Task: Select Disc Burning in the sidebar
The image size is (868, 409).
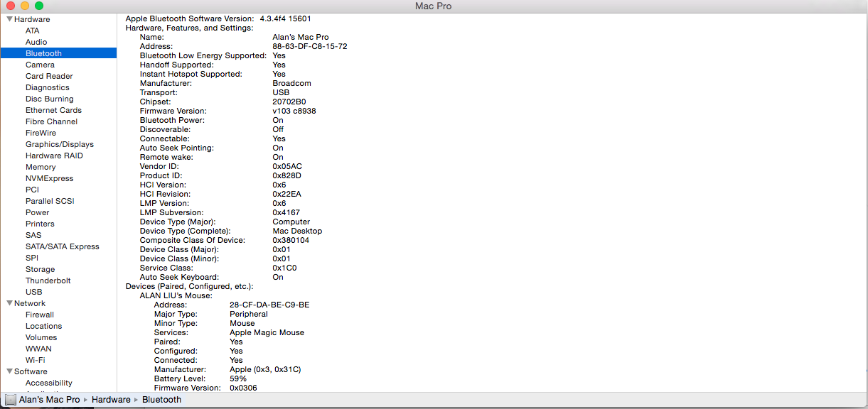Action: coord(50,99)
